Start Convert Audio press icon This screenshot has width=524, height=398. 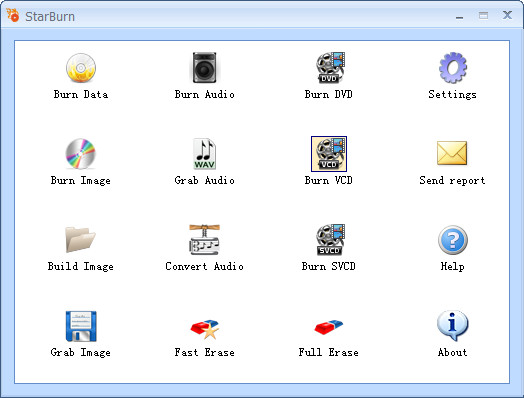[x=205, y=239]
